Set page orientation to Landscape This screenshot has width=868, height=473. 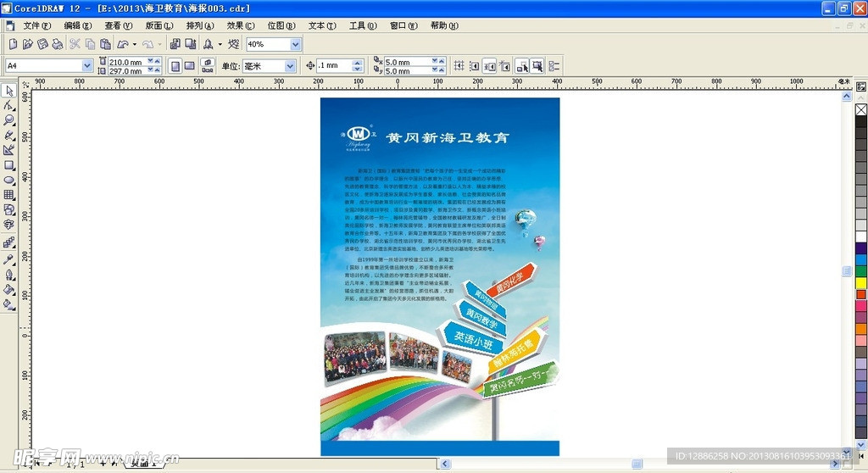189,66
